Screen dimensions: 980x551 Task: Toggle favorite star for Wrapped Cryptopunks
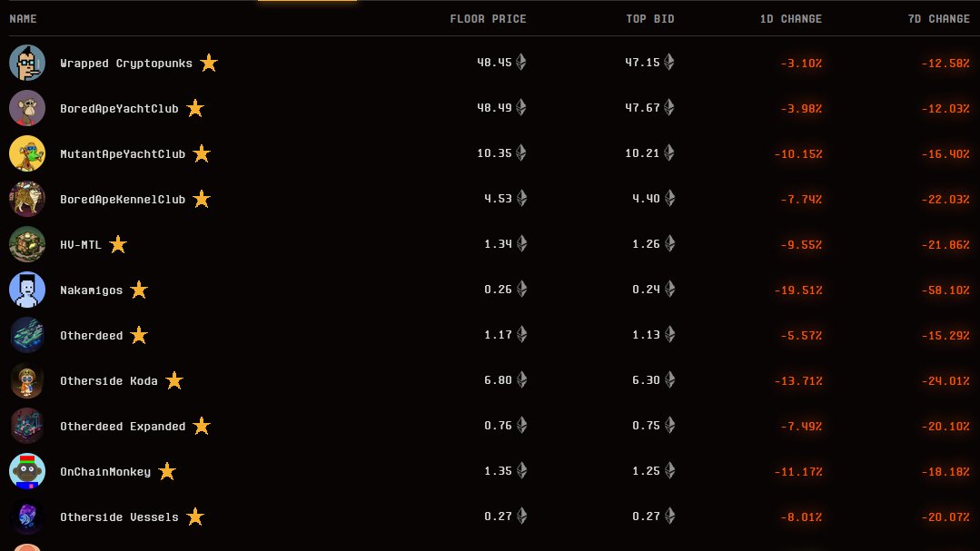(209, 63)
